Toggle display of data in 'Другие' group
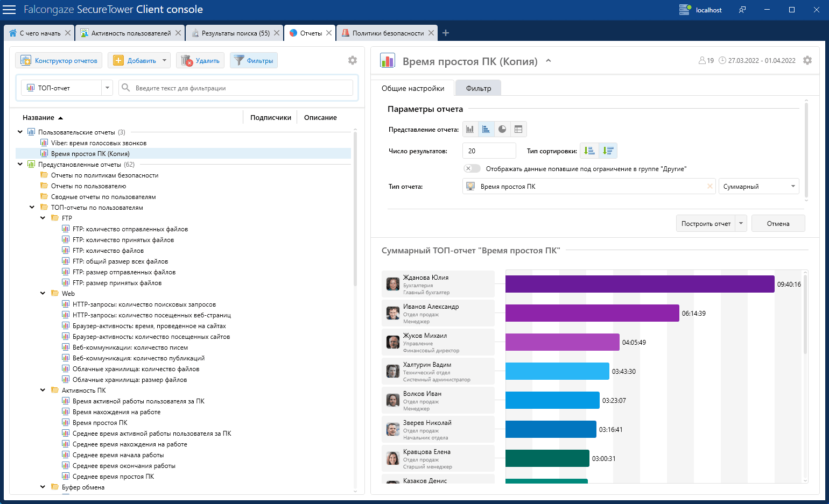This screenshot has width=829, height=504. click(x=472, y=169)
